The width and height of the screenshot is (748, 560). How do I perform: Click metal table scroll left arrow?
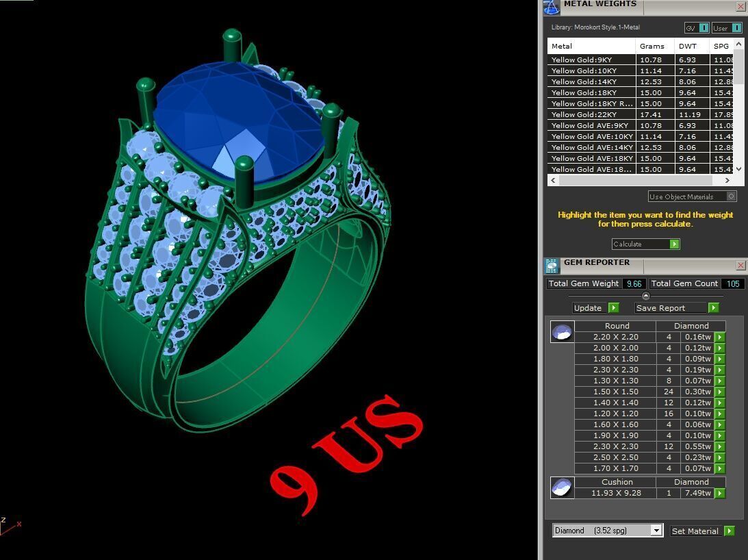point(553,181)
